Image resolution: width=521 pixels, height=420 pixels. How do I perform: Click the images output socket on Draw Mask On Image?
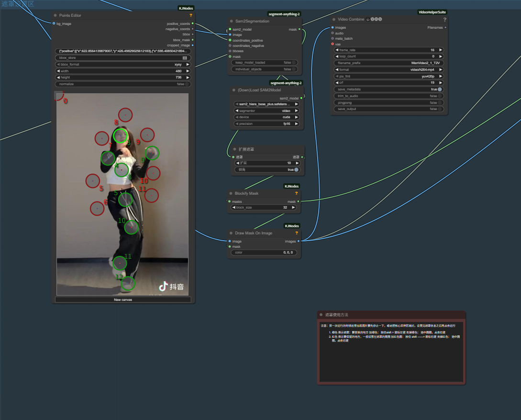[x=299, y=241]
